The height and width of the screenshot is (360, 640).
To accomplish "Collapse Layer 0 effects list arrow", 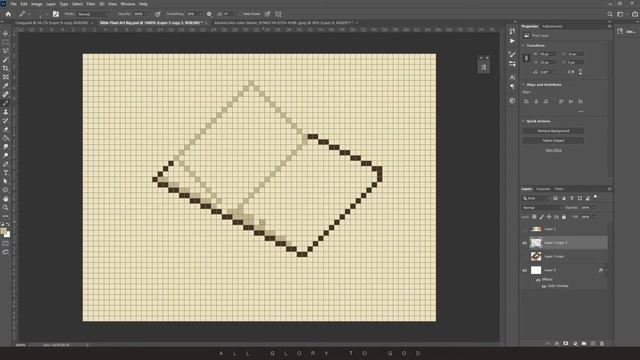I will 606,270.
